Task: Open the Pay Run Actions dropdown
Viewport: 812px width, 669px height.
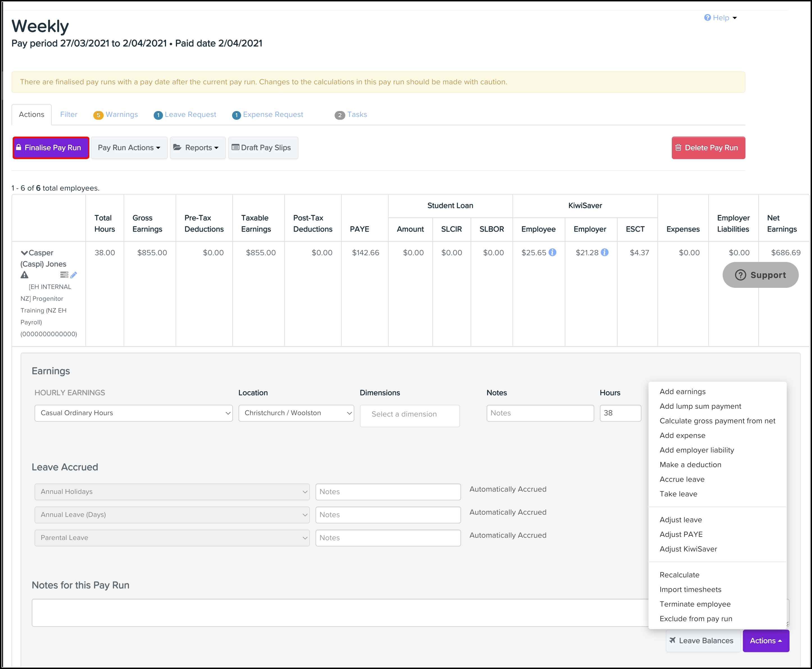Action: (129, 148)
